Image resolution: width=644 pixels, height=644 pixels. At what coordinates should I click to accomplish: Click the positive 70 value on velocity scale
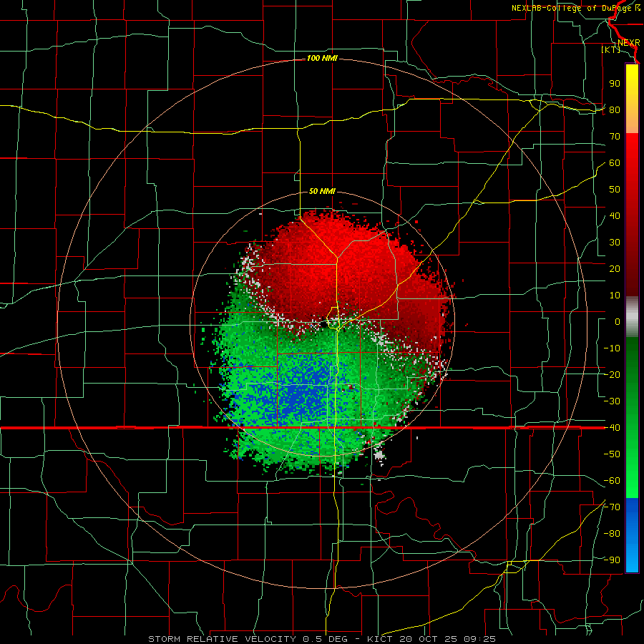click(x=615, y=137)
